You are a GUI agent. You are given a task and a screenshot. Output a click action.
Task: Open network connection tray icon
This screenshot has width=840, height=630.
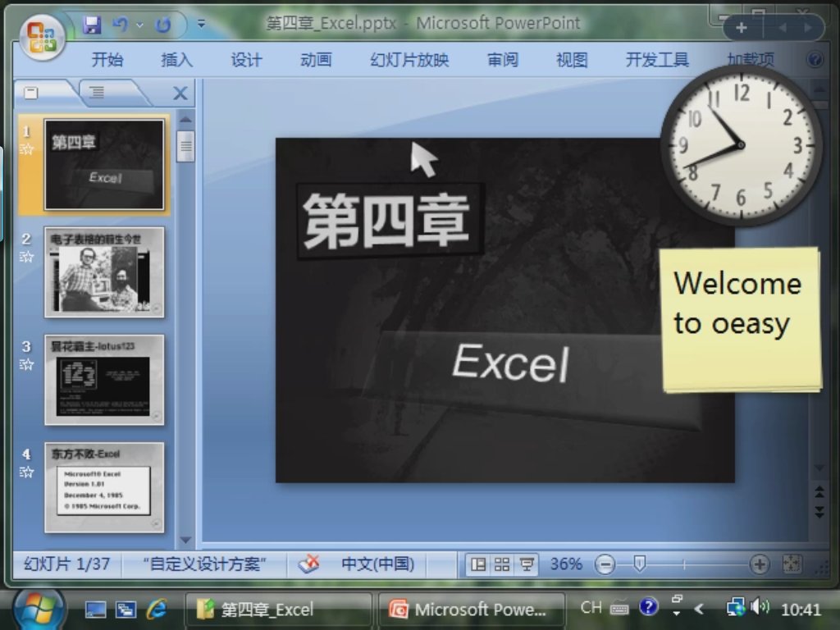coord(736,608)
